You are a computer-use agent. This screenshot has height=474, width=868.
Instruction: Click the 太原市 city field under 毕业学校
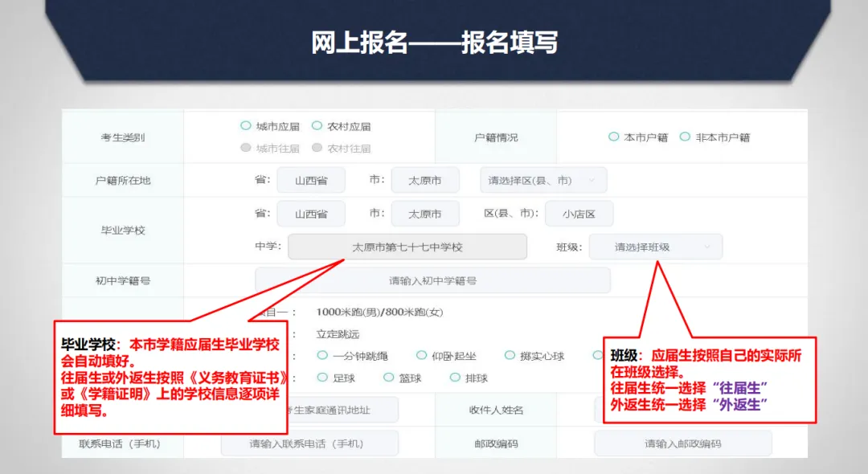point(425,214)
